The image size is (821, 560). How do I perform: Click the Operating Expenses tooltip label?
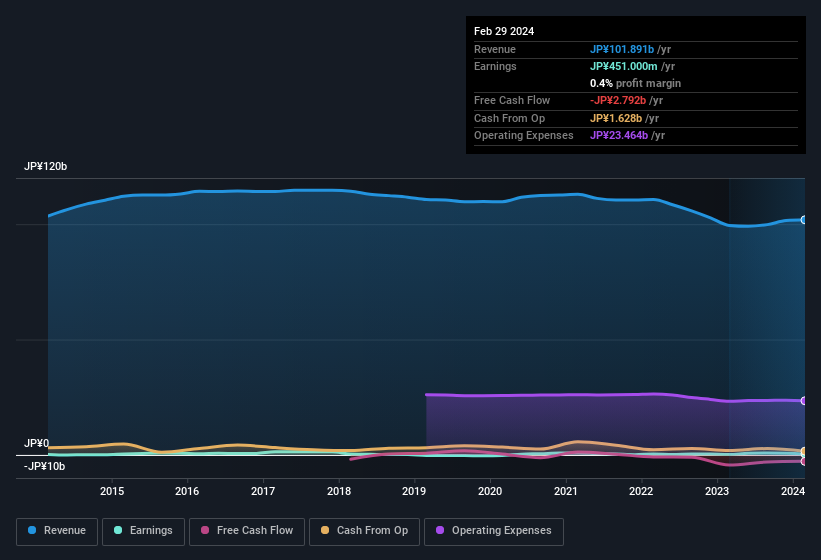pos(524,136)
